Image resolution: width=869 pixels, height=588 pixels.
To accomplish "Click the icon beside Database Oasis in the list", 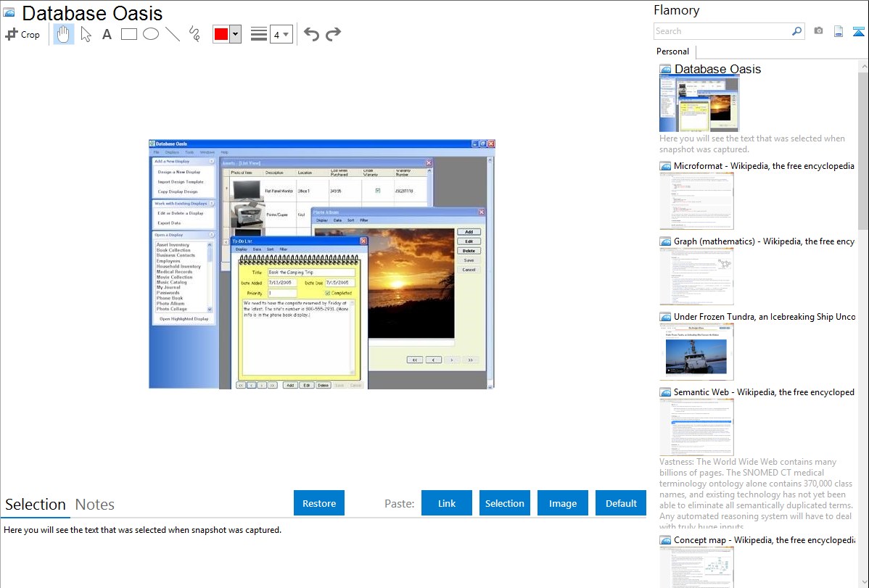I will (x=665, y=70).
